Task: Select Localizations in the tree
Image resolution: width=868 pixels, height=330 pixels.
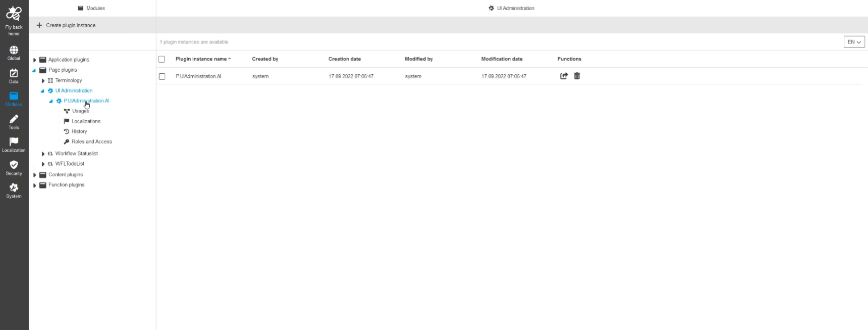Action: pyautogui.click(x=86, y=121)
